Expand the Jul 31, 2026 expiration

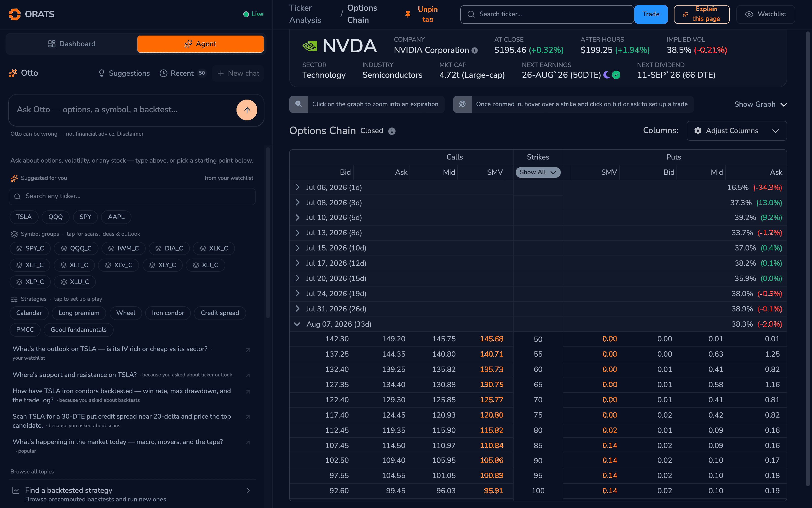tap(297, 308)
